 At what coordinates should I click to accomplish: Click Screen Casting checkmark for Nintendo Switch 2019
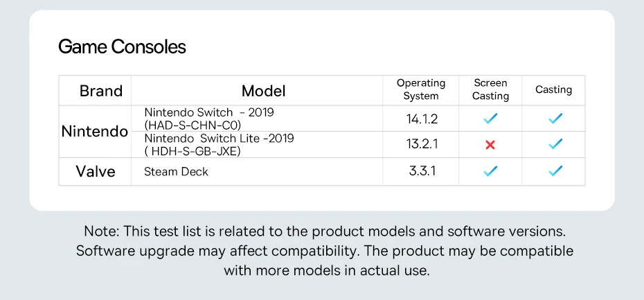tap(490, 118)
